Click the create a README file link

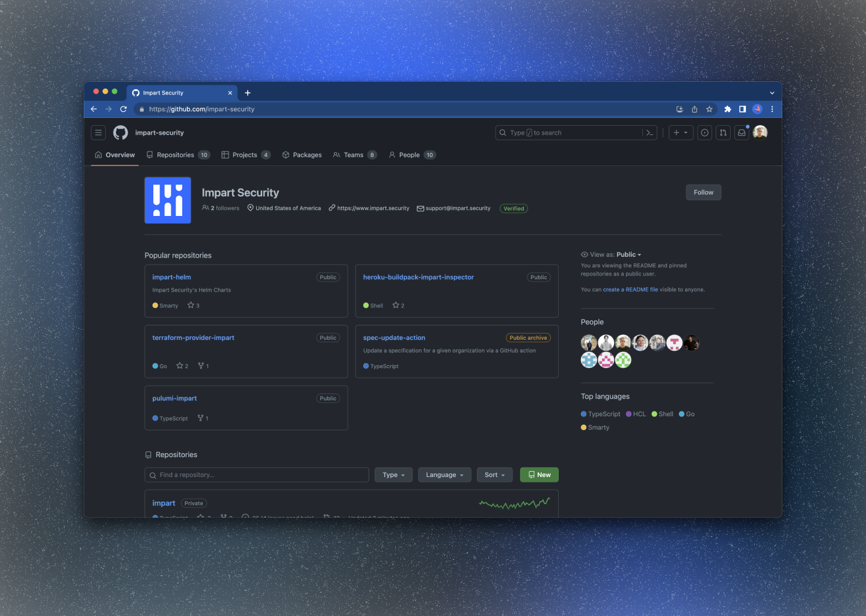630,290
